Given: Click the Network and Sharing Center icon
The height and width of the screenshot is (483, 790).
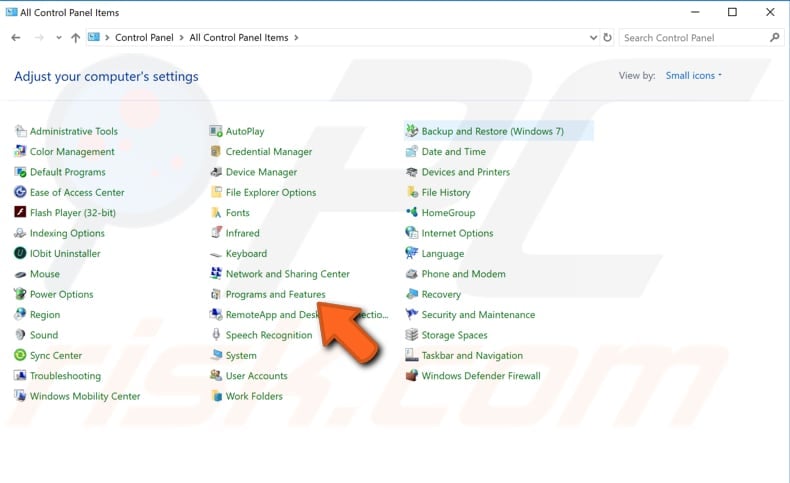Looking at the screenshot, I should tap(216, 274).
